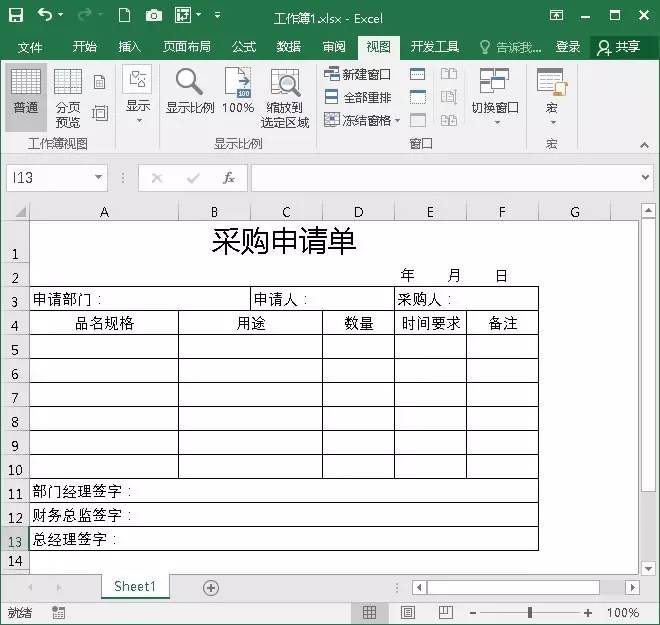Select the Sheet1 tab
Screen dimensions: 660x625
tap(135, 586)
